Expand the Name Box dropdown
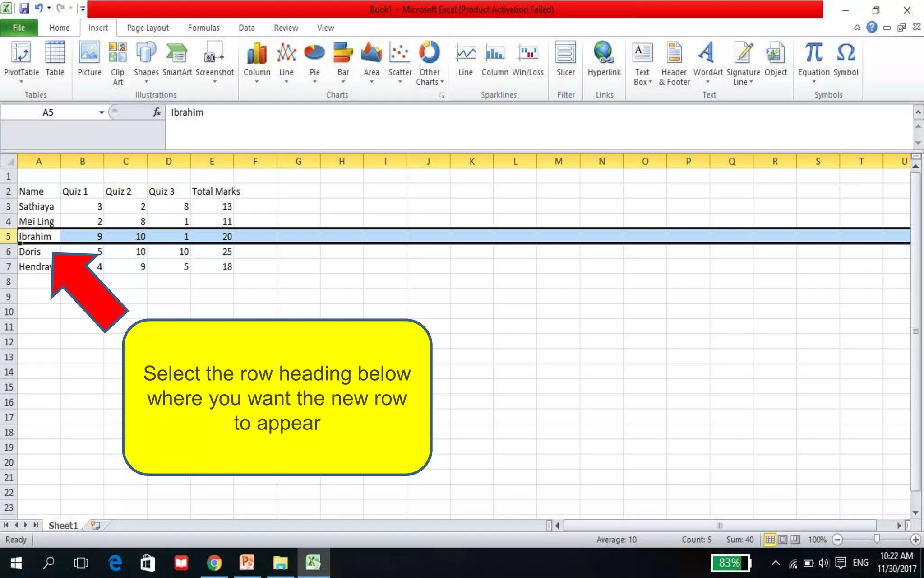924x578 pixels. tap(102, 112)
